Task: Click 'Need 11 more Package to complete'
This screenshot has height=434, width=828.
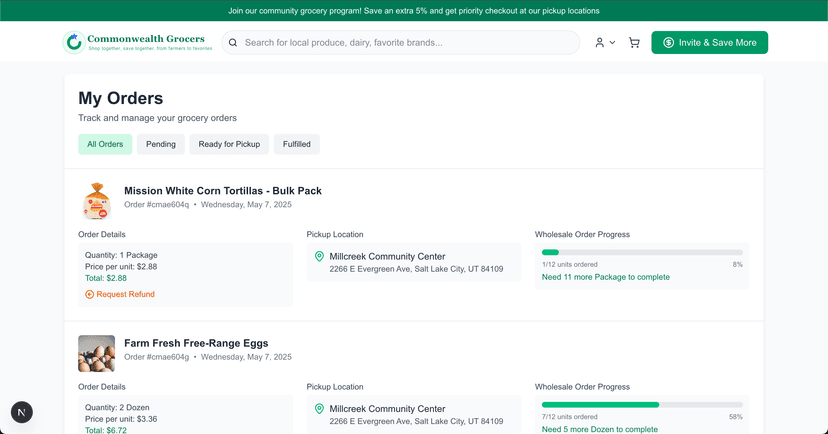Action: 606,277
